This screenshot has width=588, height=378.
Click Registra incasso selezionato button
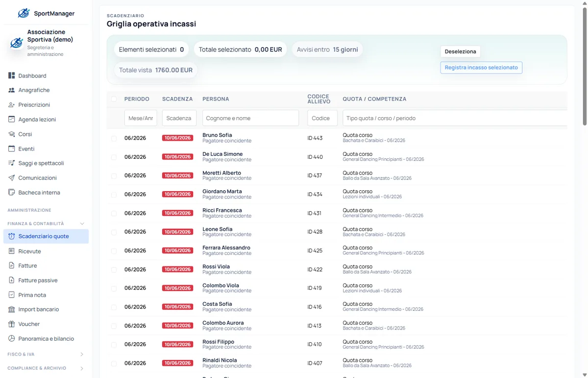pos(481,68)
